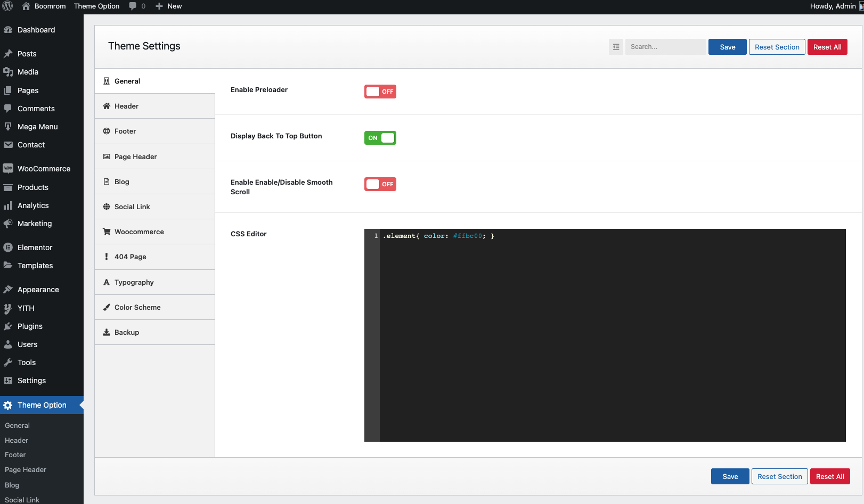The width and height of the screenshot is (864, 504).
Task: Click the bottom Reset Section button
Action: (780, 476)
